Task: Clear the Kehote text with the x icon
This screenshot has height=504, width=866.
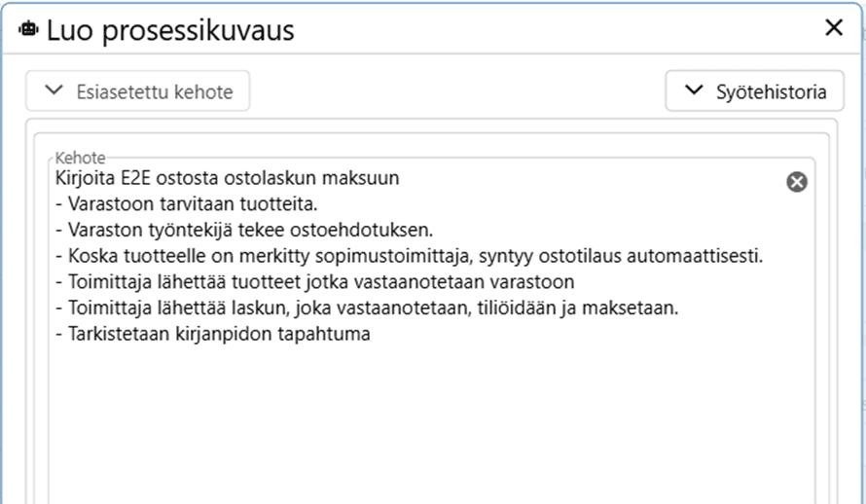Action: tap(797, 181)
